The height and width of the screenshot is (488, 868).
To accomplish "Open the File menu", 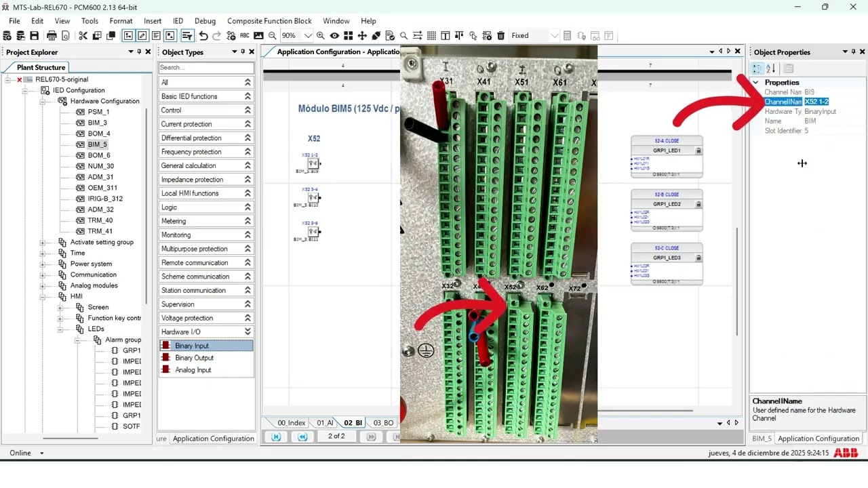I will tap(14, 21).
